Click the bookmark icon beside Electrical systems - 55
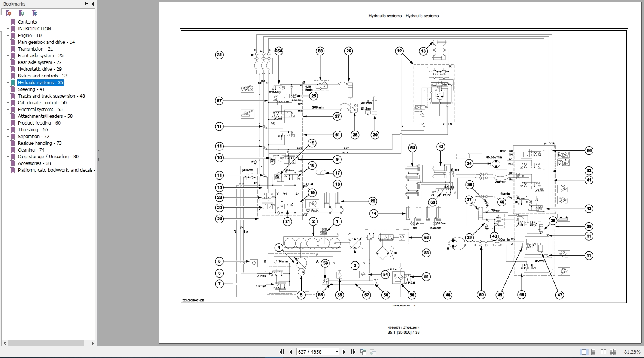644x358 pixels. click(x=13, y=110)
